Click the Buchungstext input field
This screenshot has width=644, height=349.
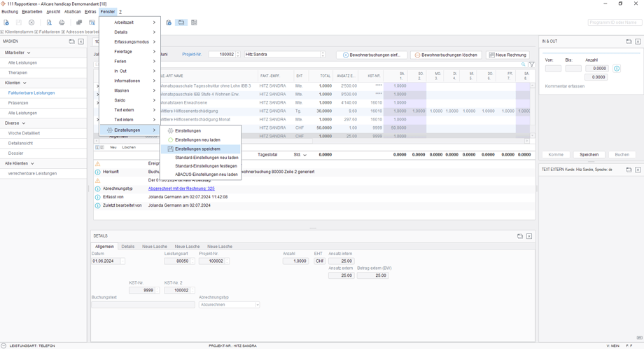click(143, 305)
